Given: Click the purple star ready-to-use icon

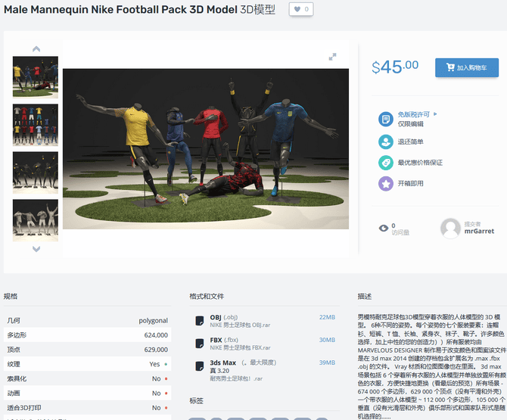Looking at the screenshot, I should pyautogui.click(x=386, y=184).
